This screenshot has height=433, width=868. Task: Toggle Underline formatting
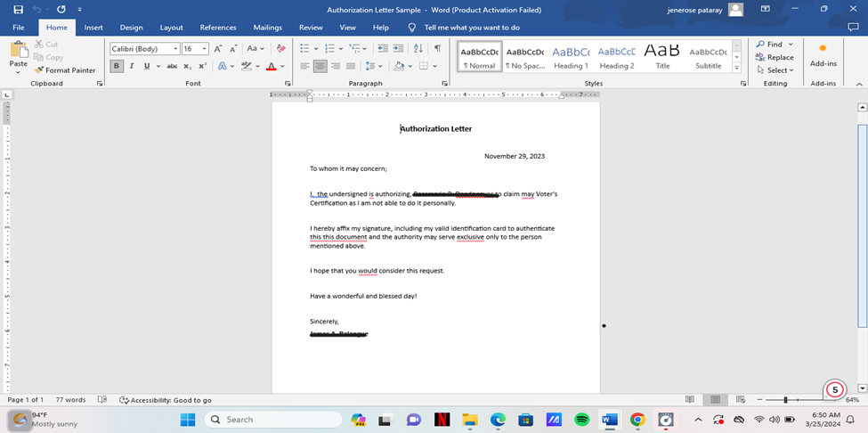tap(147, 66)
